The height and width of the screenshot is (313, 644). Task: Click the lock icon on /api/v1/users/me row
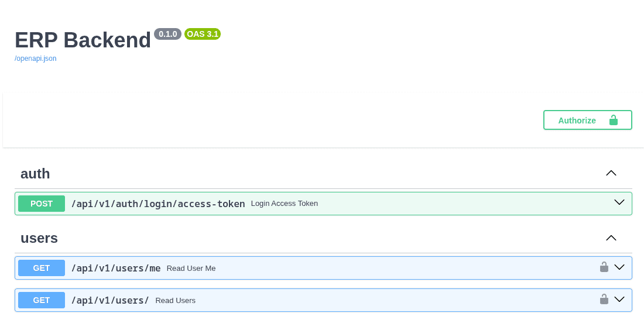point(604,267)
